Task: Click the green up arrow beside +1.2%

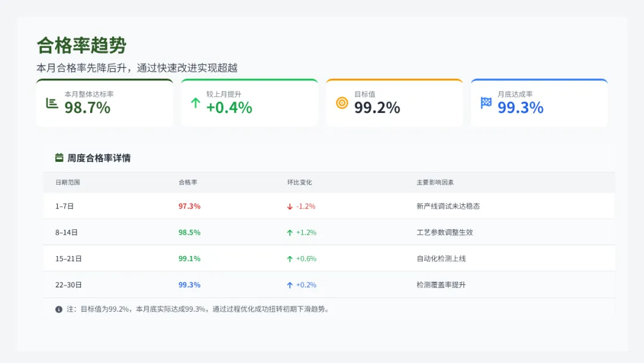Action: coord(290,233)
